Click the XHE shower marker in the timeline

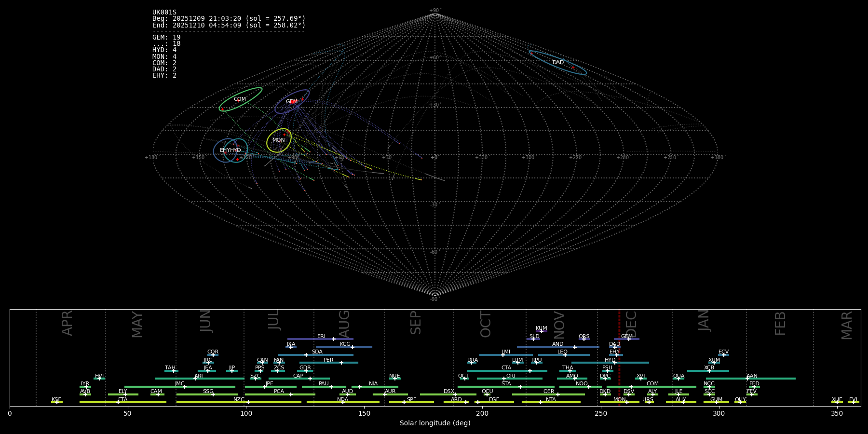click(837, 402)
